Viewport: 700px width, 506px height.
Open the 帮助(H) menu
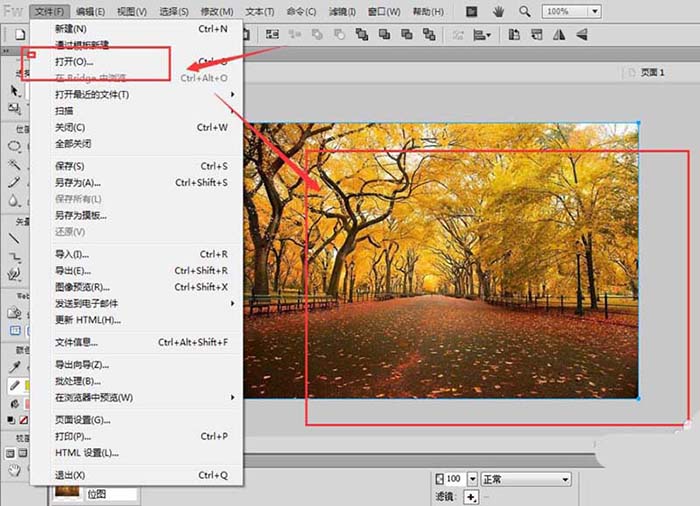coord(428,11)
